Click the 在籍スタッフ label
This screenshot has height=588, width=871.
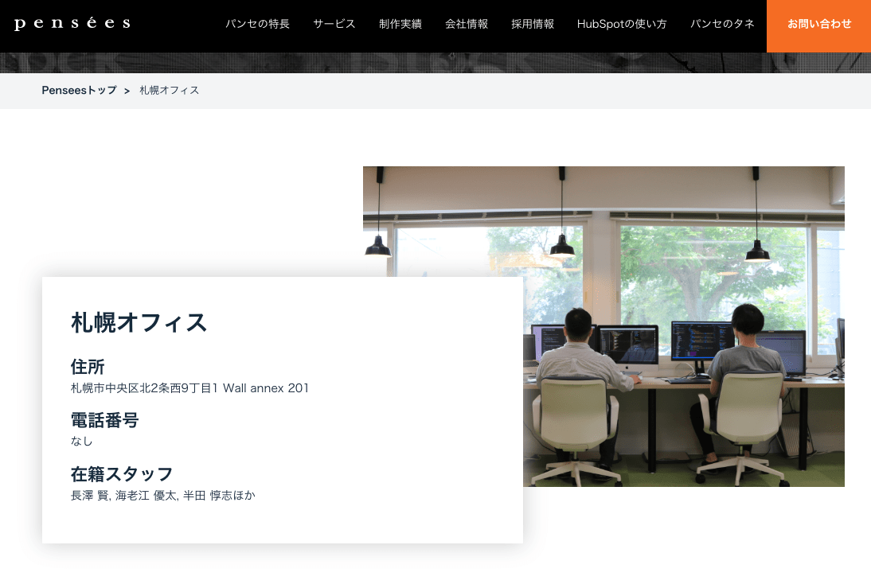click(122, 474)
